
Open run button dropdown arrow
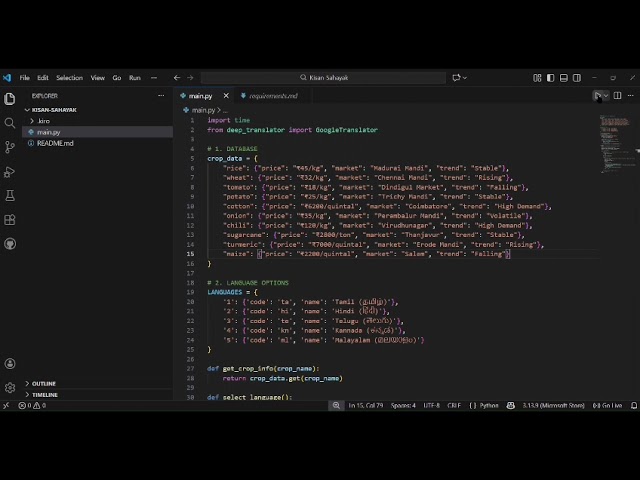coord(606,96)
